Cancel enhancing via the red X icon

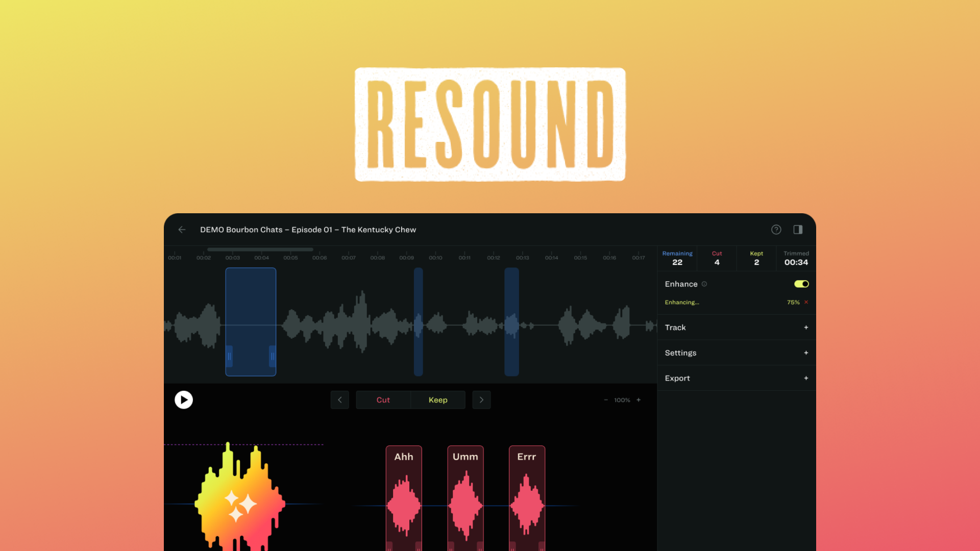tap(806, 302)
